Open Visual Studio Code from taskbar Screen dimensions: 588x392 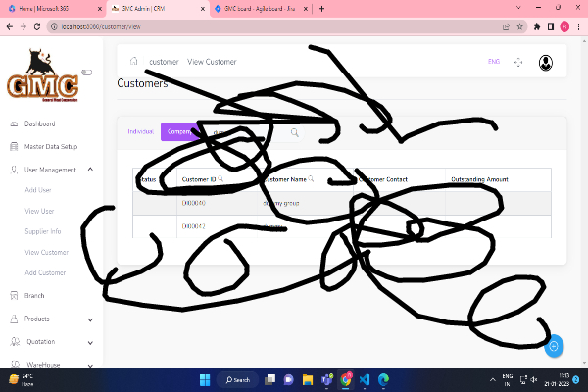(x=365, y=379)
